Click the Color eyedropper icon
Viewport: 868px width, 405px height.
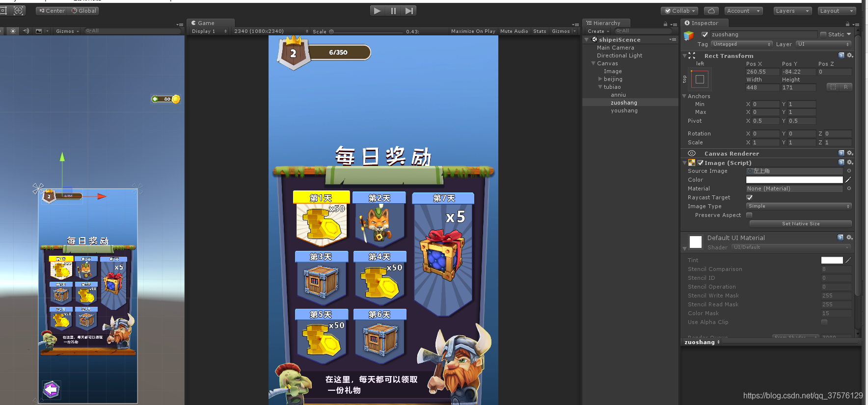tap(848, 180)
